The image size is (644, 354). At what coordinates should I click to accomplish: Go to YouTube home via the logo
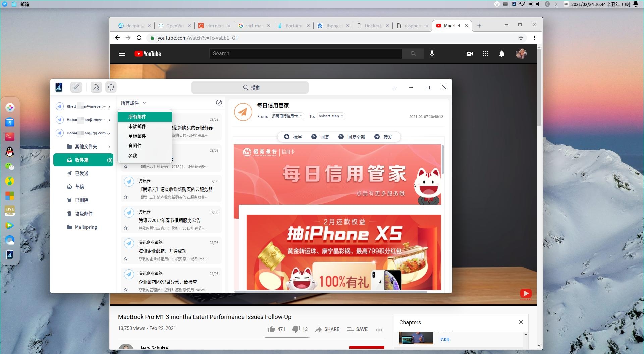[x=148, y=54]
